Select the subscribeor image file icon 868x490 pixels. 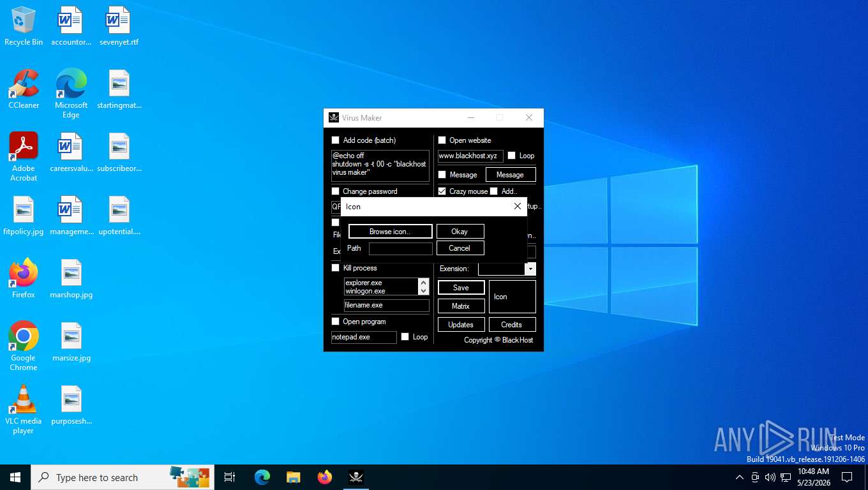point(119,153)
